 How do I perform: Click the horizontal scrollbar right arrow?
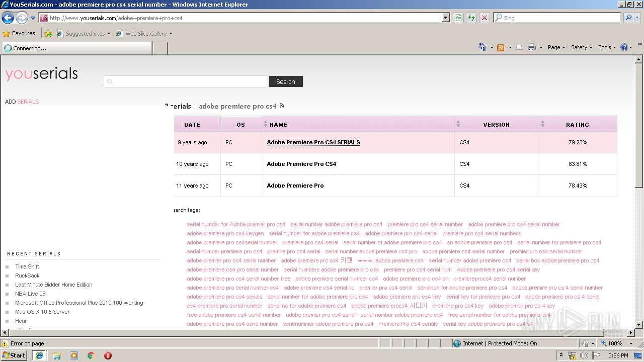point(631,333)
